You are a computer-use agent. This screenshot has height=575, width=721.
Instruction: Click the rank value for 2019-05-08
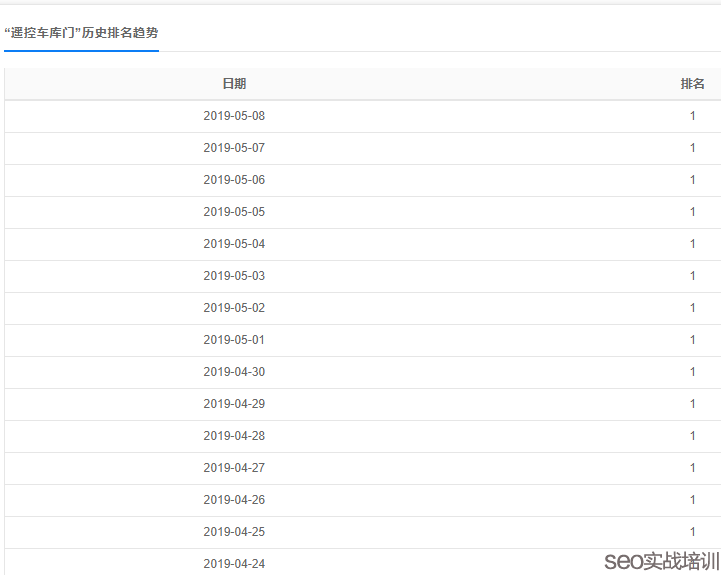click(692, 116)
